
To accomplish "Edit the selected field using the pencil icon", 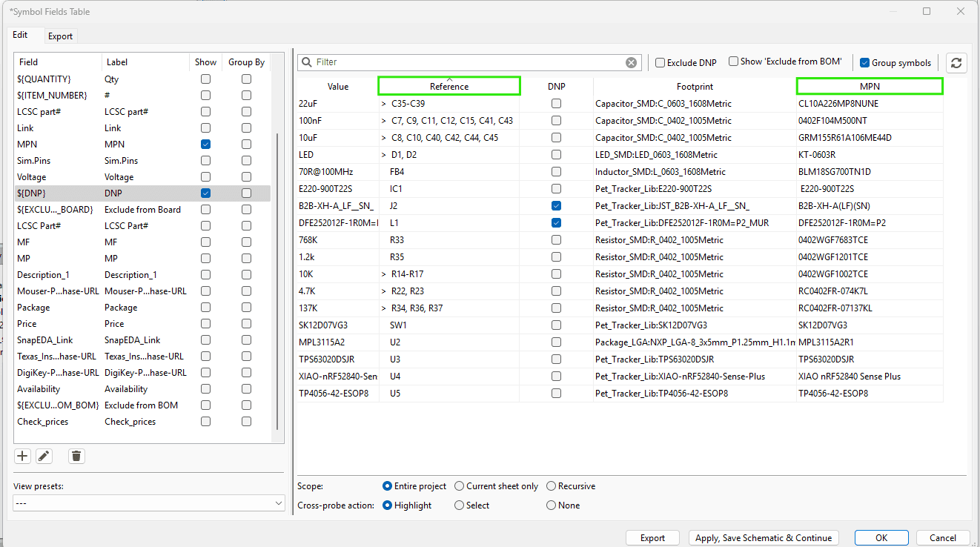I will tap(44, 456).
